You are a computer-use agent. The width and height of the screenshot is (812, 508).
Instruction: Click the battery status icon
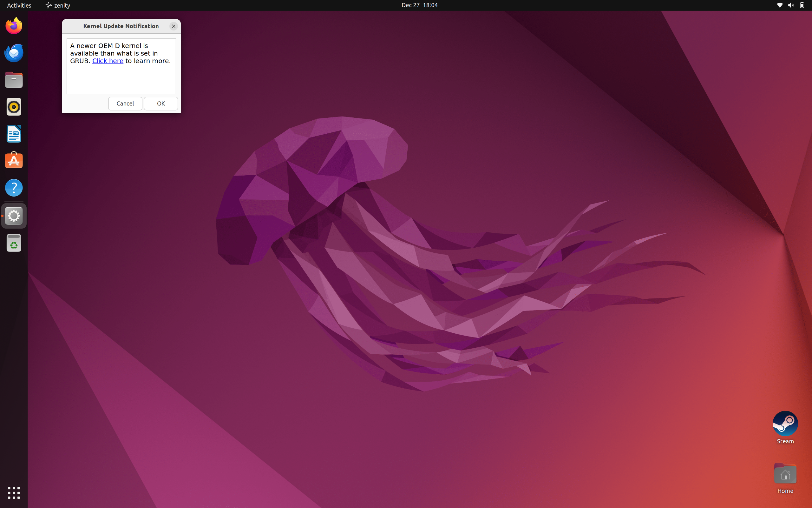click(x=802, y=5)
